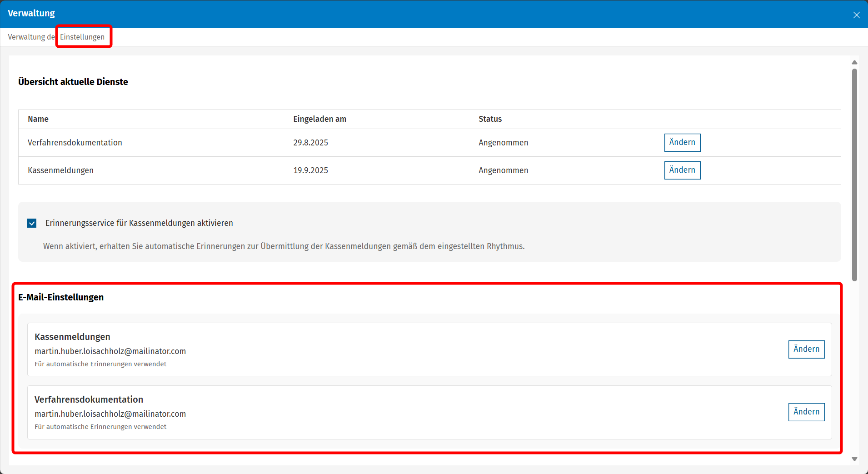Change the Kassenmeldungen e-mail address via Ändern
Image resolution: width=868 pixels, height=474 pixels.
[x=806, y=349]
